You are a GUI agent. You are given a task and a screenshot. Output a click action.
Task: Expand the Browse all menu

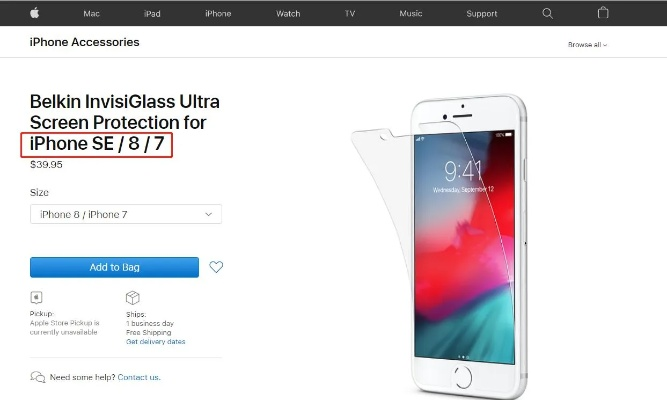coord(587,45)
